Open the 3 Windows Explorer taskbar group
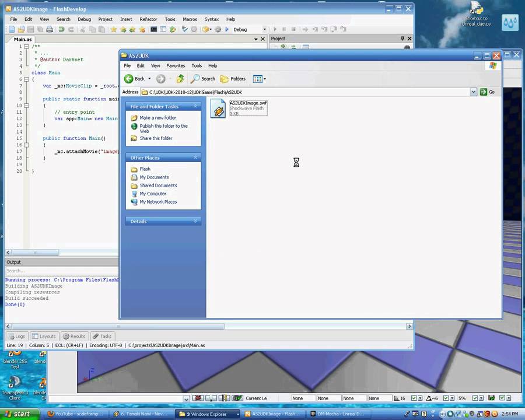The image size is (525, 420). pyautogui.click(x=208, y=414)
